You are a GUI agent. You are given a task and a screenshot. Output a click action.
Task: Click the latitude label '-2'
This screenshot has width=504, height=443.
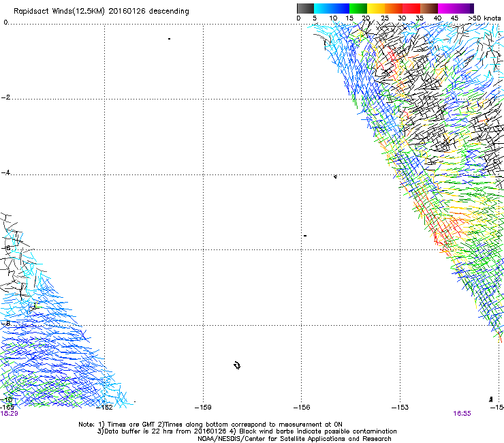[5, 97]
